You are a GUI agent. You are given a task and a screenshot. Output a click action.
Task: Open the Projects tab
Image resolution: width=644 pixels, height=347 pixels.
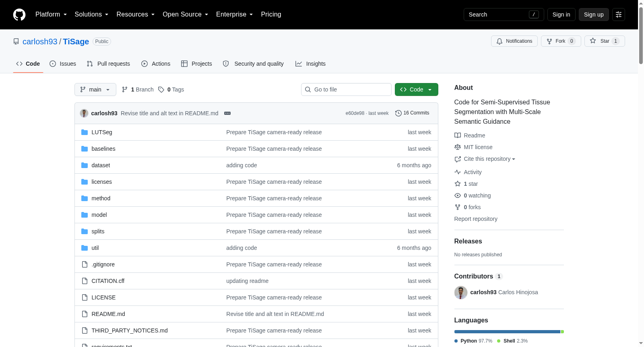(196, 64)
